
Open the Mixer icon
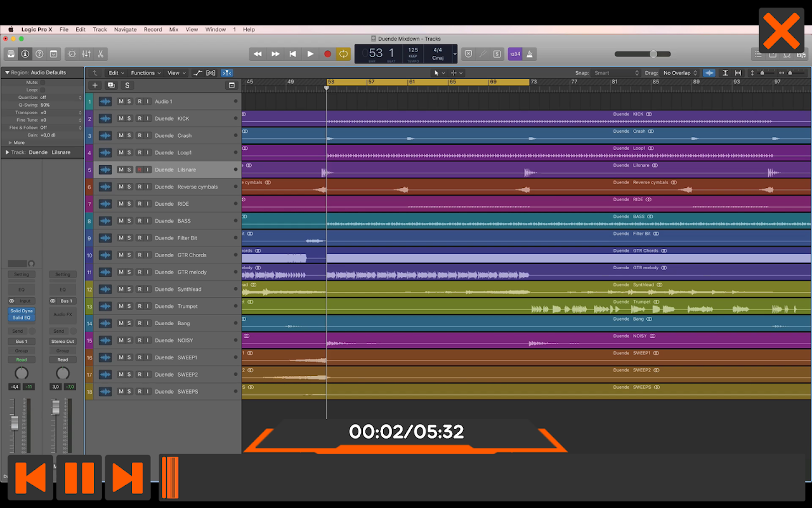point(86,54)
